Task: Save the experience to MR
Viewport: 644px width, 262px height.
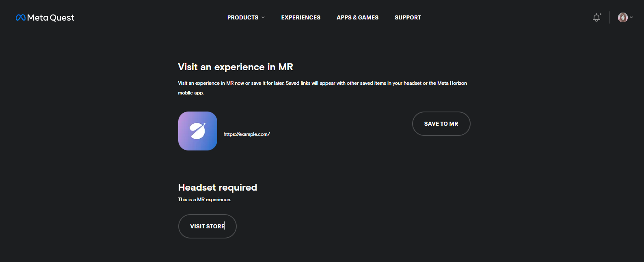Action: [x=441, y=124]
